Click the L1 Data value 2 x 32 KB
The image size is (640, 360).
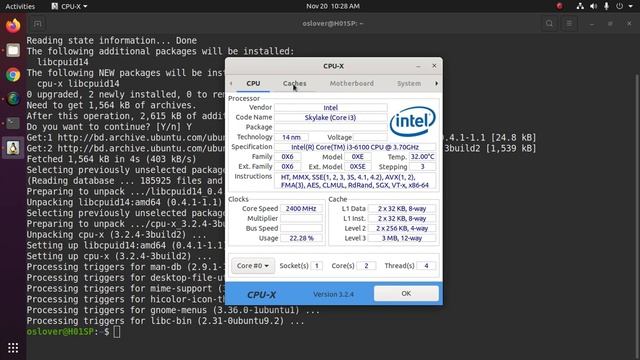402,209
